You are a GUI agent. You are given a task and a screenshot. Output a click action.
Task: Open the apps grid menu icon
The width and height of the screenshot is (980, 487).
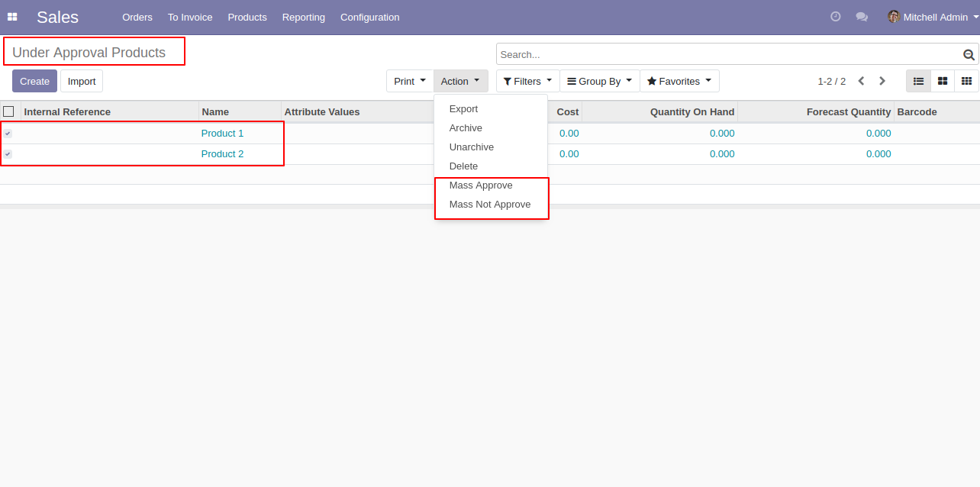(x=12, y=17)
